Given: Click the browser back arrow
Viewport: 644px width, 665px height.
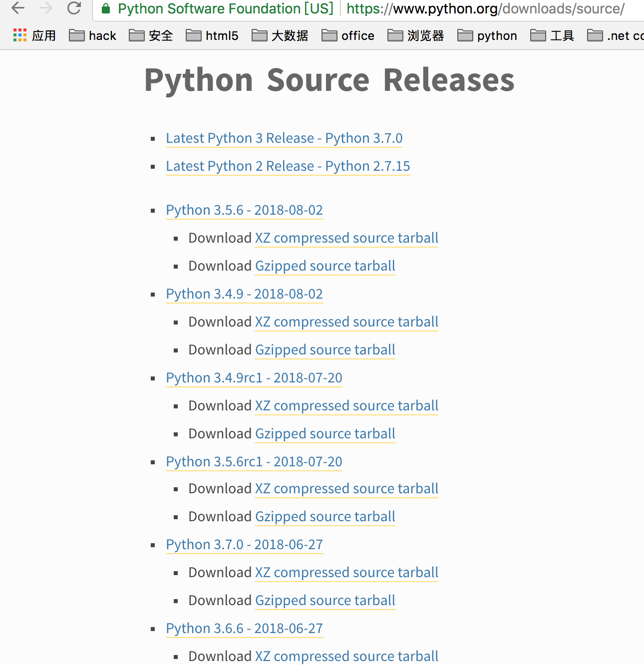Looking at the screenshot, I should tap(18, 8).
